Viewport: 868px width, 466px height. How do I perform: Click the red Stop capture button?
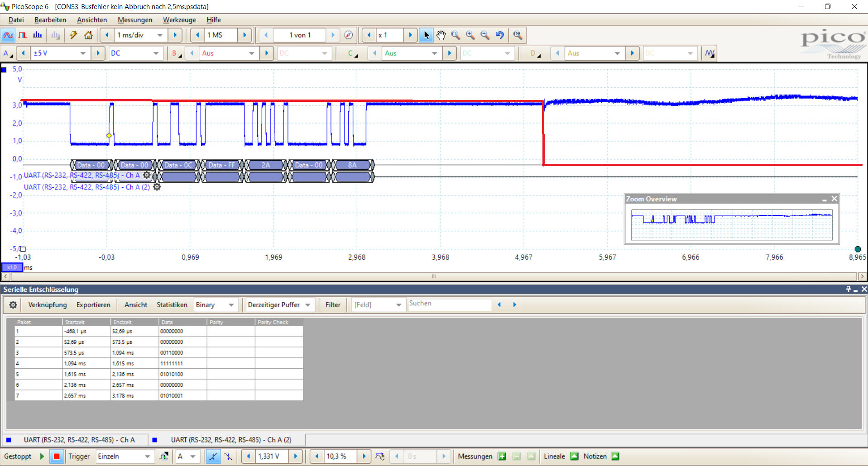coord(57,456)
